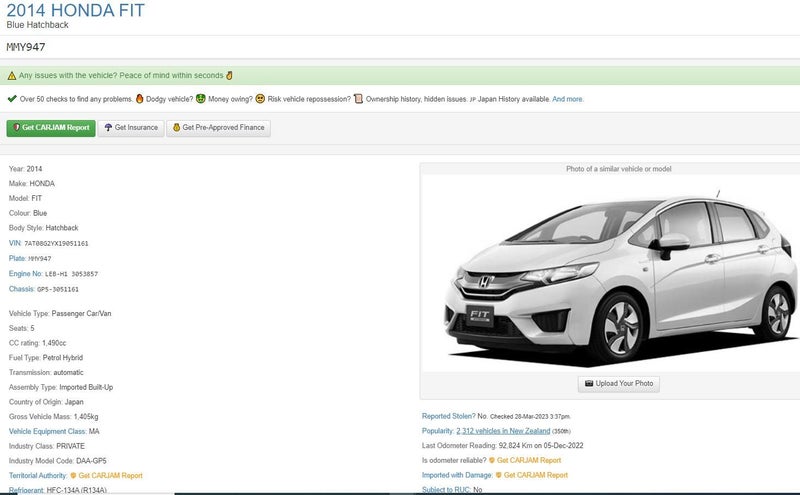Open 2,312 vehicles in New Zealand link
Viewport: 800px width, 495px height.
[503, 431]
